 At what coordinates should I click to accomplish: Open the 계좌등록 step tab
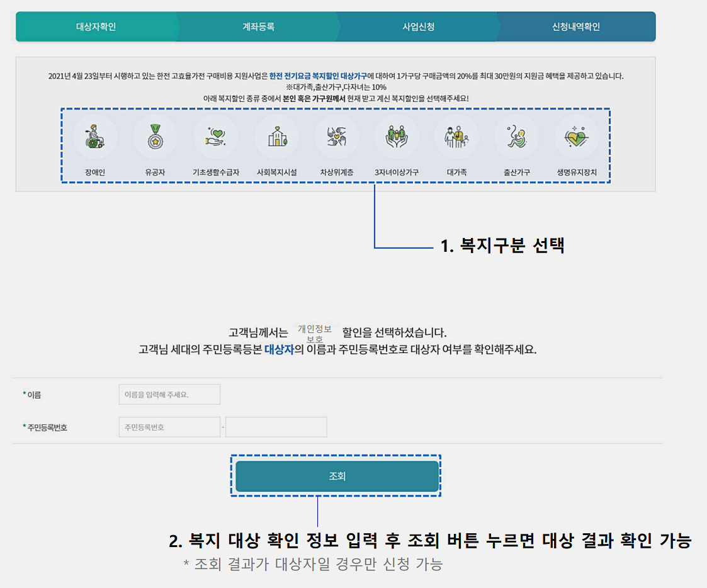pos(258,26)
